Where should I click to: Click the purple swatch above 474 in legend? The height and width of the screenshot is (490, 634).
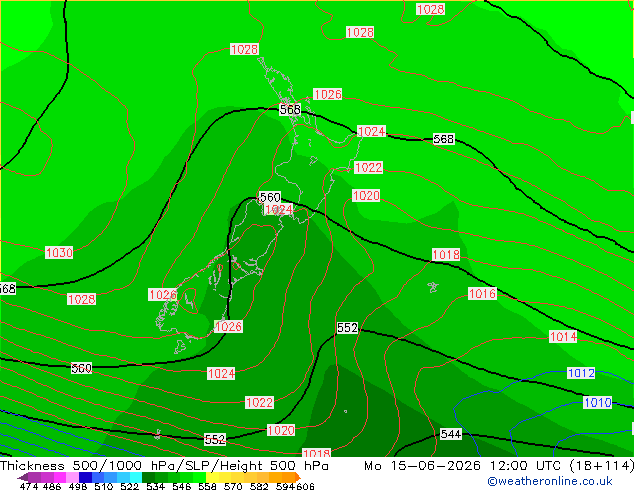click(34, 477)
